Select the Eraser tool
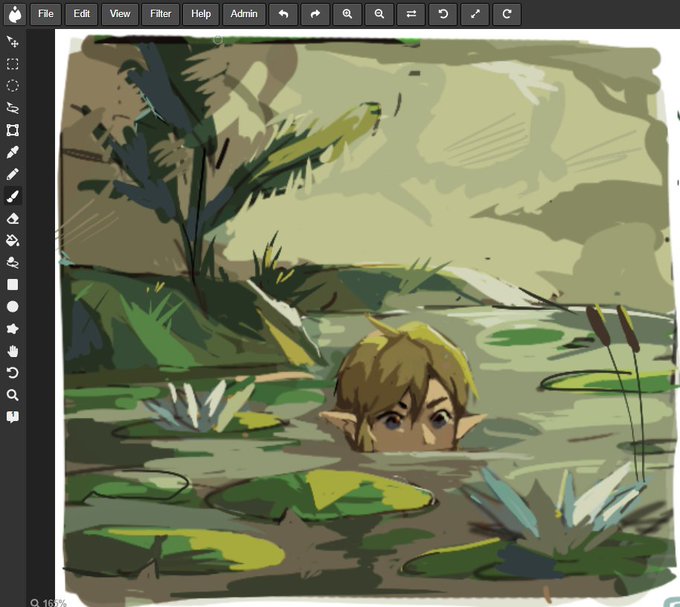 pos(13,219)
